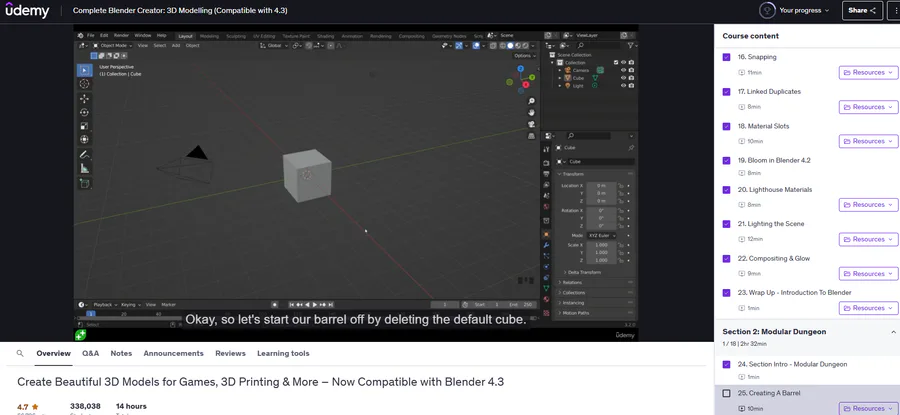This screenshot has height=415, width=900.
Task: Open the Object Mode dropdown
Action: point(113,45)
